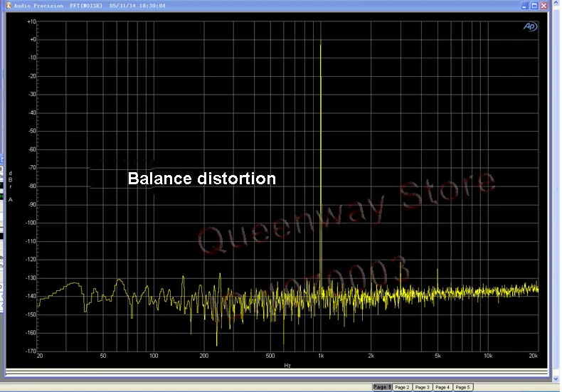
Task: Click the 'Hz' x-axis unit label
Action: 287,366
